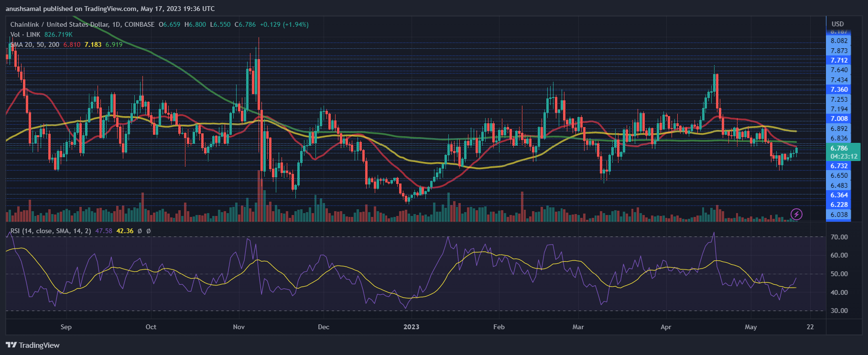Click the 7.194 price axis label
868x355 pixels.
point(839,109)
